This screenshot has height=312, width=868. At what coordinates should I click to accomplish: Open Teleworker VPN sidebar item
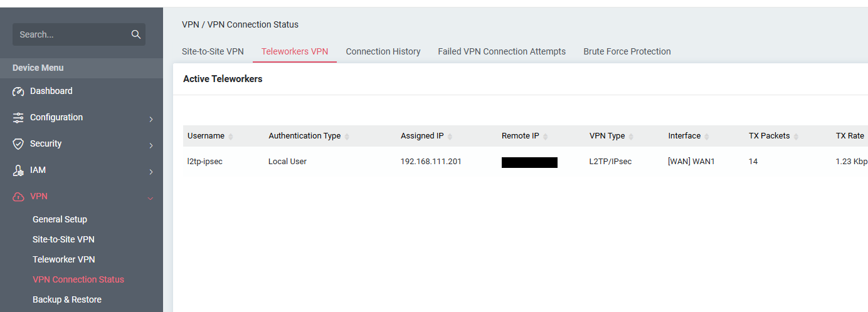point(63,259)
